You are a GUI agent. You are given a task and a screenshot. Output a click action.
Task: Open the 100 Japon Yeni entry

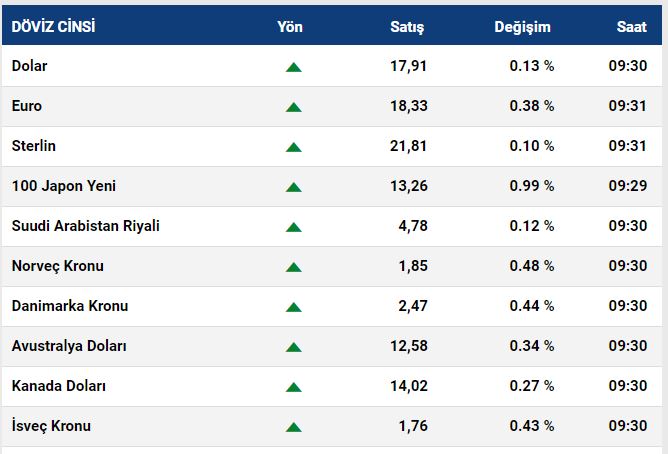click(x=65, y=186)
